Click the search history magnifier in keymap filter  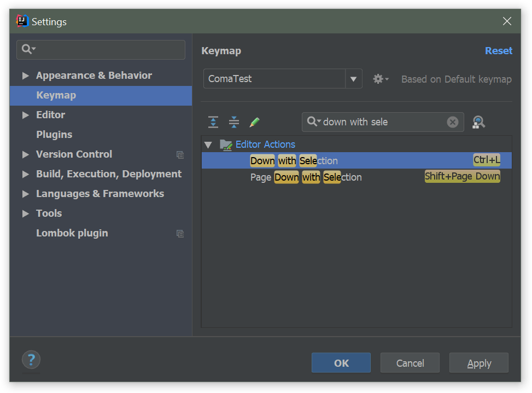point(313,122)
